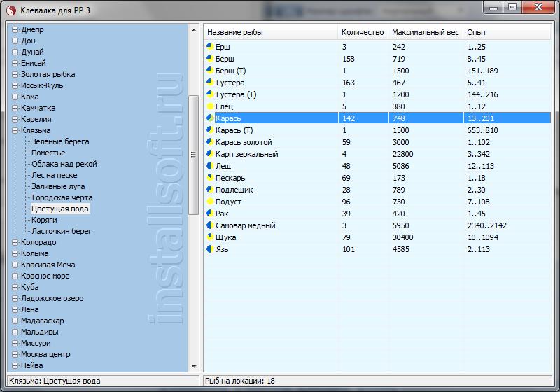Select the Городская черта location
560x392 pixels.
62,197
